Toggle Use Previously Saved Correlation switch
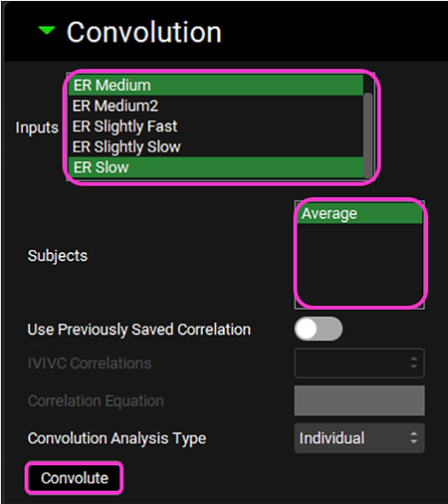This screenshot has height=504, width=448. 319,329
